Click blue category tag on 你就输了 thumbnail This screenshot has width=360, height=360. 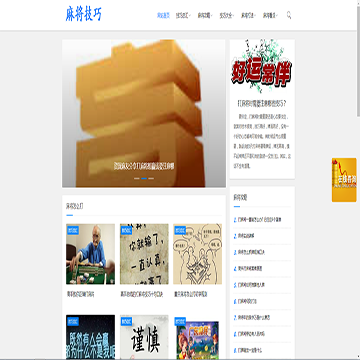(x=127, y=230)
